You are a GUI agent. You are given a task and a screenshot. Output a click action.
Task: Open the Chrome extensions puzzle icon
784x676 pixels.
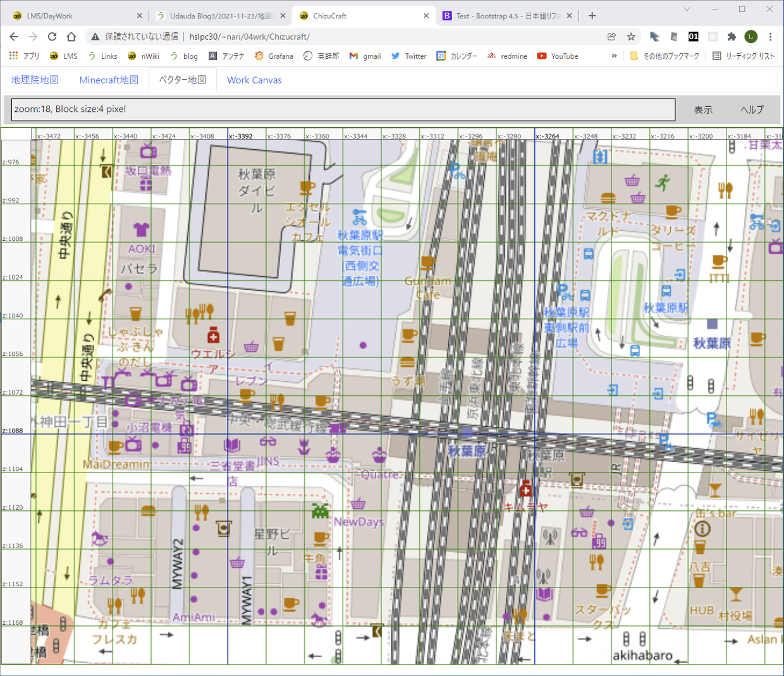point(732,37)
